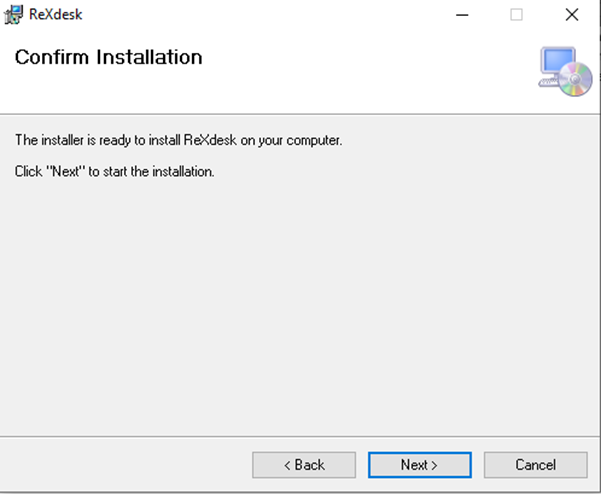Image resolution: width=601 pixels, height=494 pixels.
Task: Click the "Click Next to start" instruction line
Action: pos(114,171)
